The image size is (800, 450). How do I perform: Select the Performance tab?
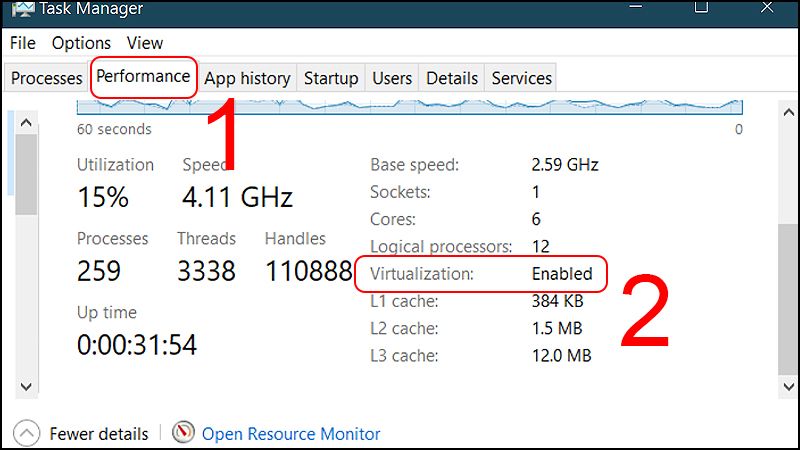tap(143, 76)
